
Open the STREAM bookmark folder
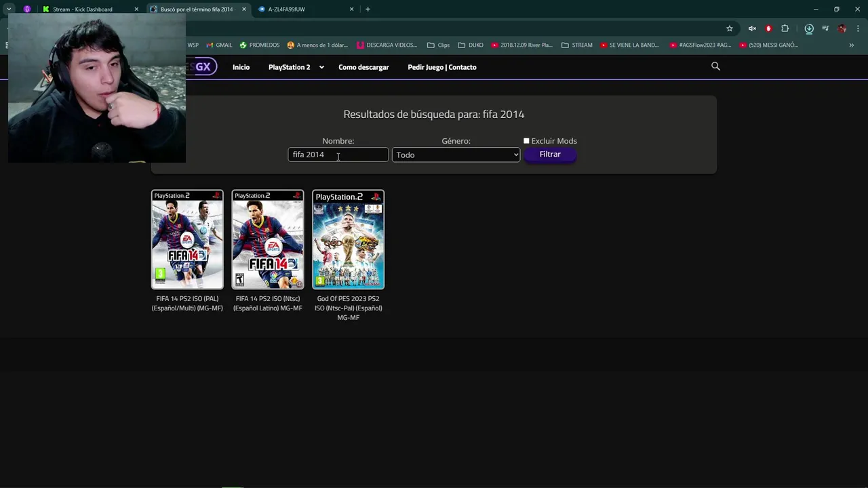[577, 45]
